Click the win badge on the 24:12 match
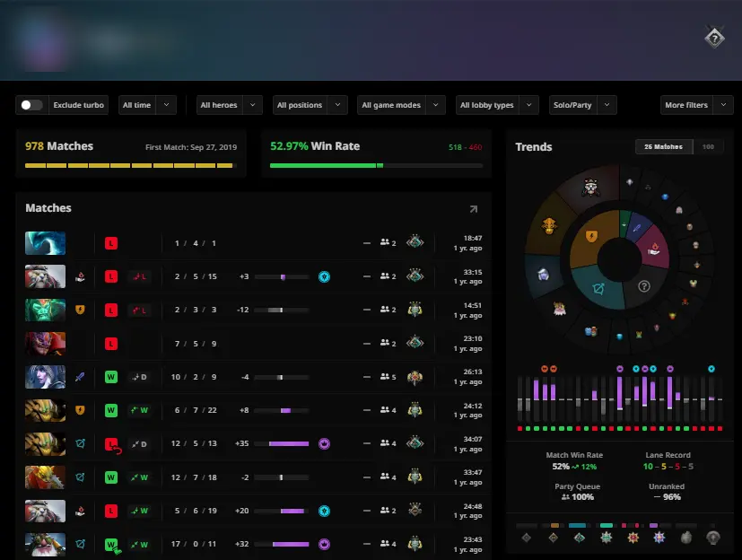This screenshot has width=742, height=560. [110, 410]
